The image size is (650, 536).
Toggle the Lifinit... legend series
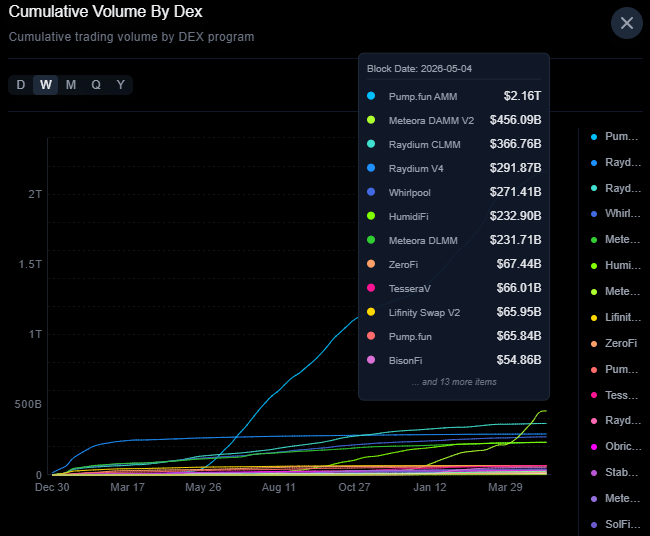(x=615, y=318)
